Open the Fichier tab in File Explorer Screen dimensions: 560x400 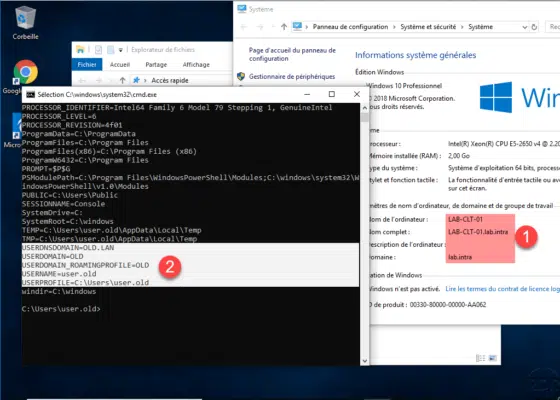(87, 65)
